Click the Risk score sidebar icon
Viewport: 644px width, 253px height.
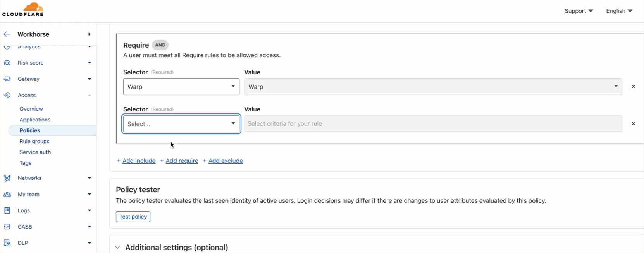[7, 63]
